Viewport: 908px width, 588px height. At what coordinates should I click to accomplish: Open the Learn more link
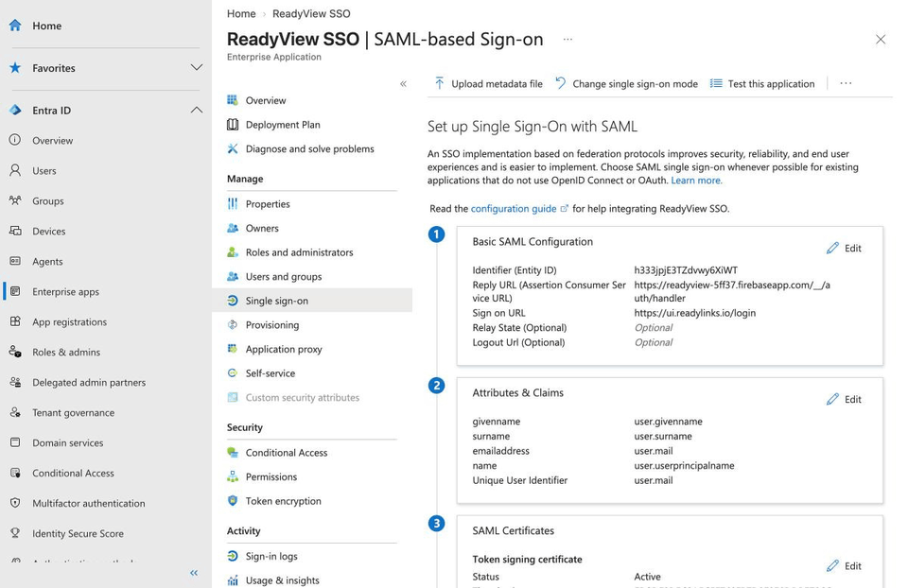pyautogui.click(x=697, y=180)
